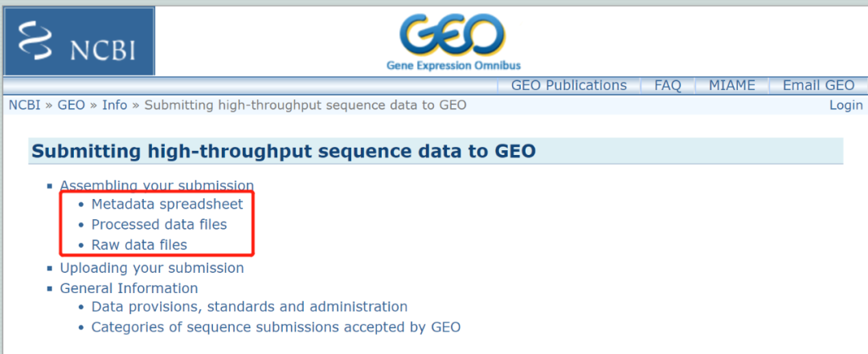Viewport: 868px width, 354px height.
Task: Jump to General Information section
Action: [x=129, y=288]
